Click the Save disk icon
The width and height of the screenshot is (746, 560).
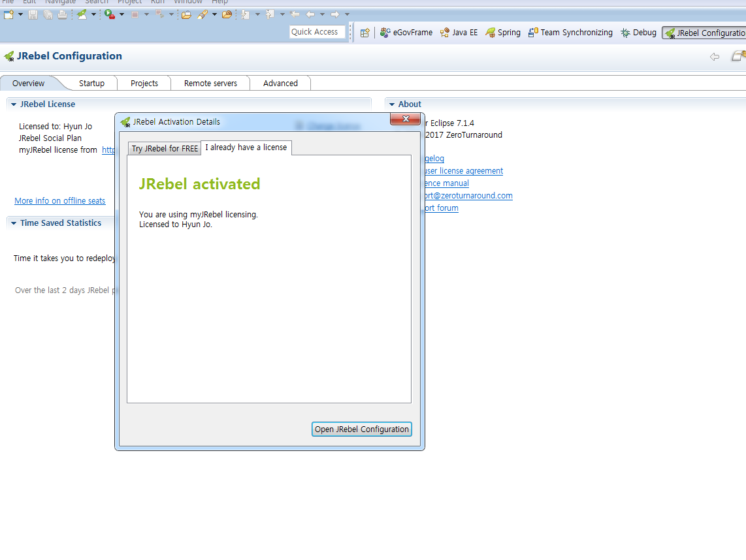pyautogui.click(x=33, y=15)
